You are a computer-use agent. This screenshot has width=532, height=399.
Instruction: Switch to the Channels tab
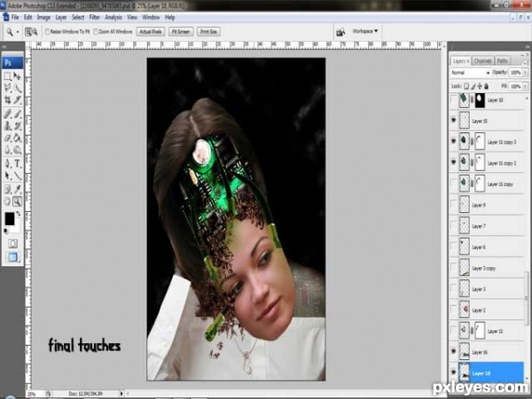coord(482,61)
